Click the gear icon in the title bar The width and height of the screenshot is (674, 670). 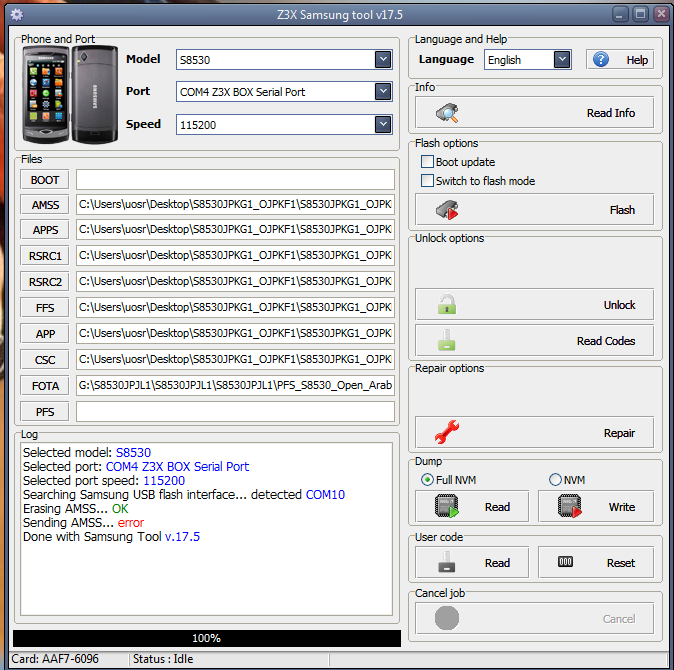coord(17,15)
